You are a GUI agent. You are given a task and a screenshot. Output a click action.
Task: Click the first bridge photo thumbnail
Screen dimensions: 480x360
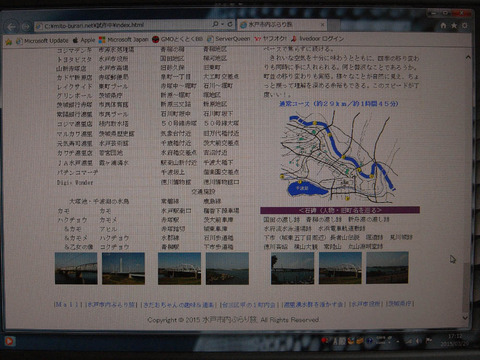[76, 268]
